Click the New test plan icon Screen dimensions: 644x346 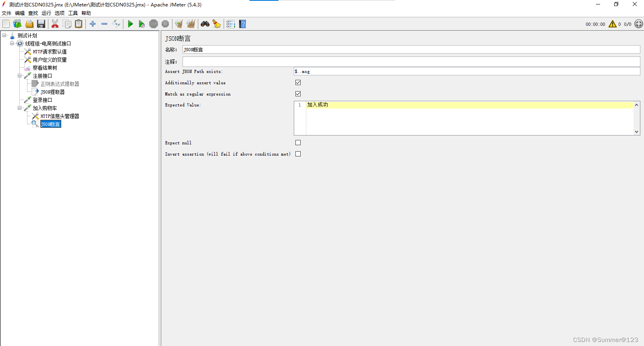(x=6, y=24)
